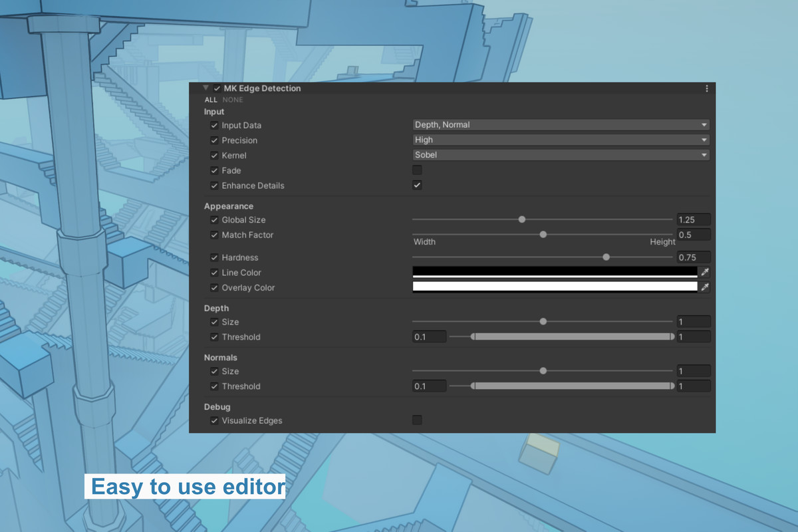
Task: Toggle Overlay Color override checkbox
Action: pos(214,287)
